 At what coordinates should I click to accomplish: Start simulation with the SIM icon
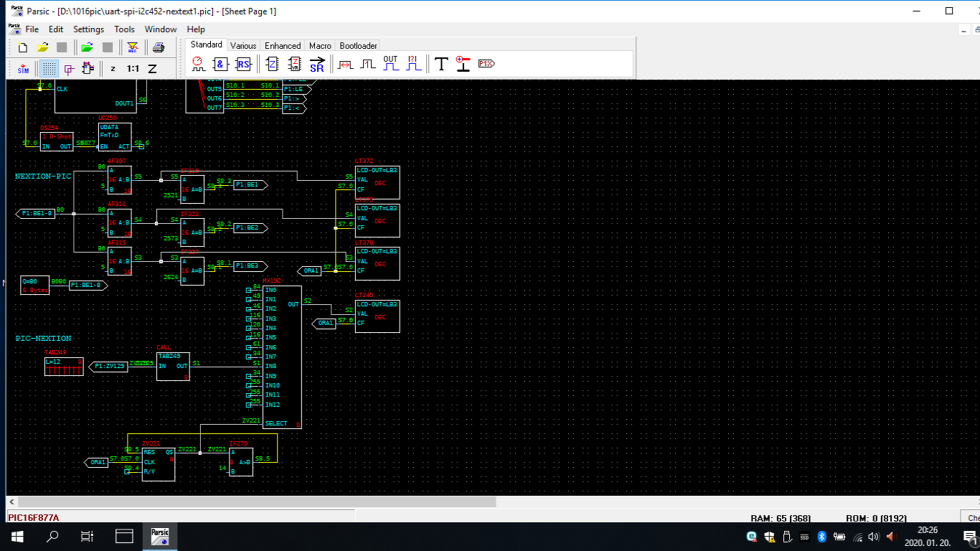pos(23,69)
